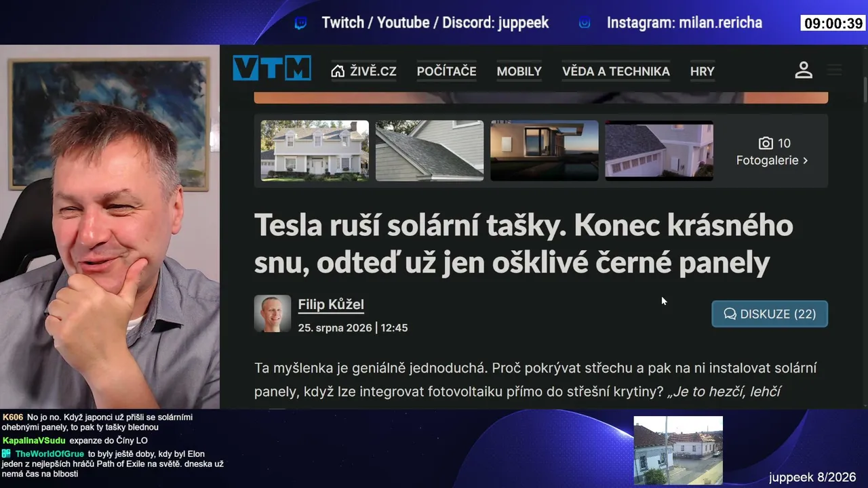Open gallery photo of roof with garage
Screen dimensions: 868x488
[659, 150]
